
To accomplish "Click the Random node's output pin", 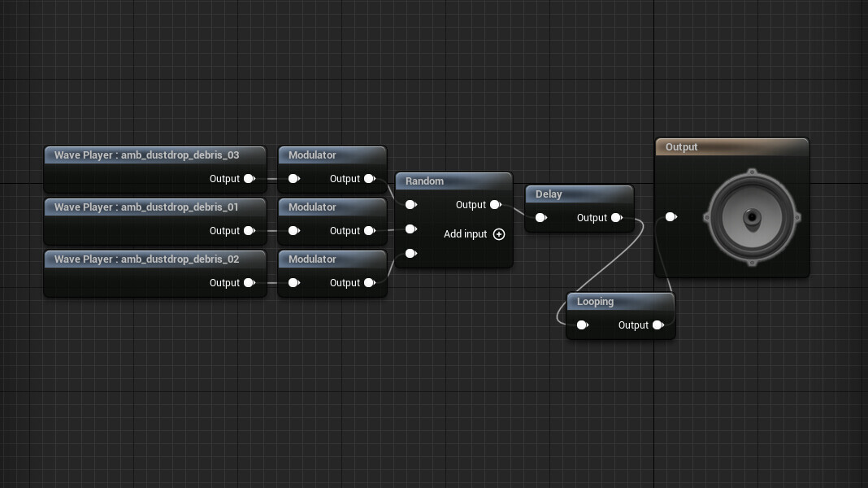I will click(x=495, y=205).
